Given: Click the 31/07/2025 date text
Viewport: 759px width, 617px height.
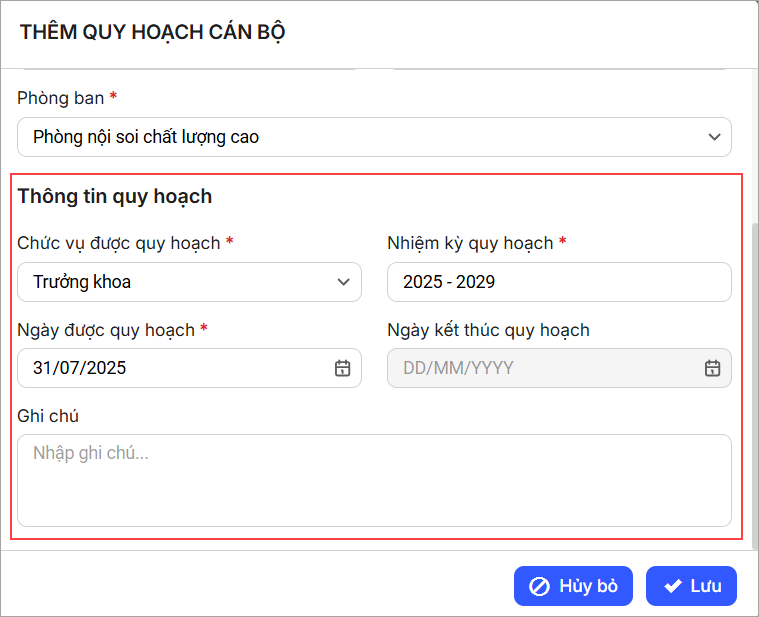Looking at the screenshot, I should point(80,368).
